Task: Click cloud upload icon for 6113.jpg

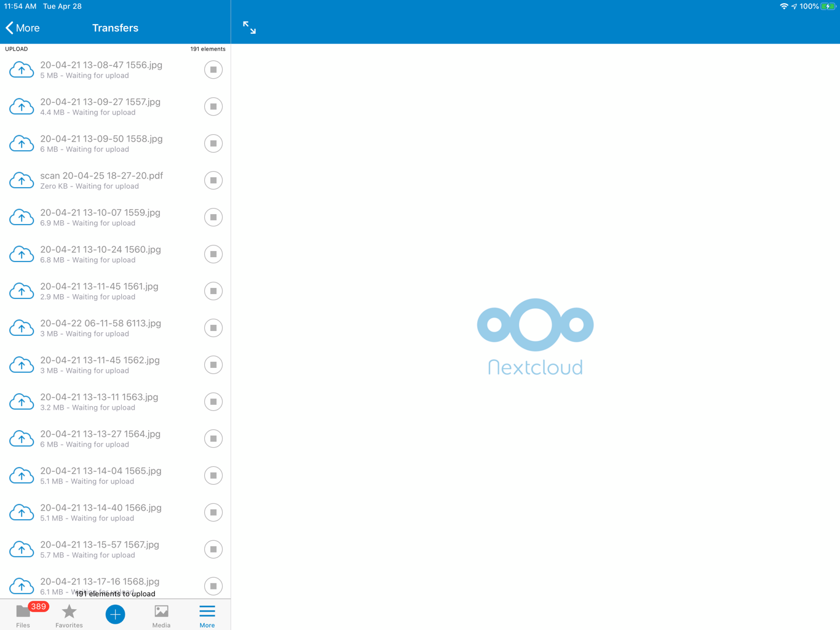Action: (22, 328)
